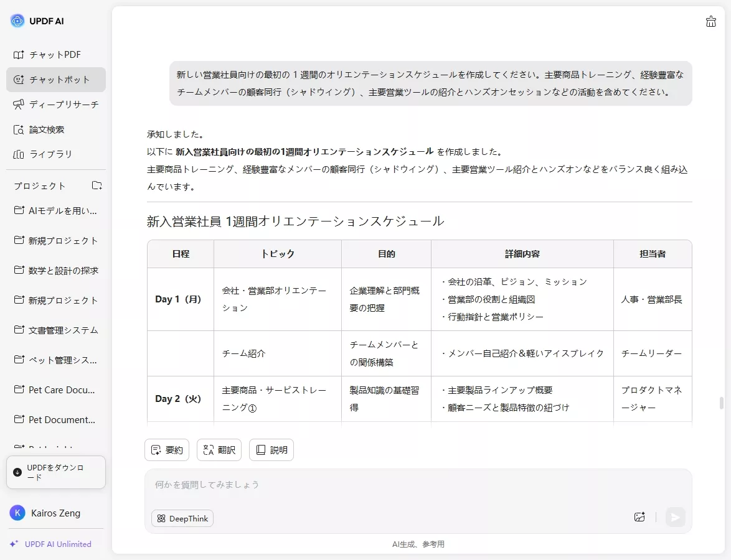Enable DeepThink mode
731x560 pixels.
pos(182,518)
